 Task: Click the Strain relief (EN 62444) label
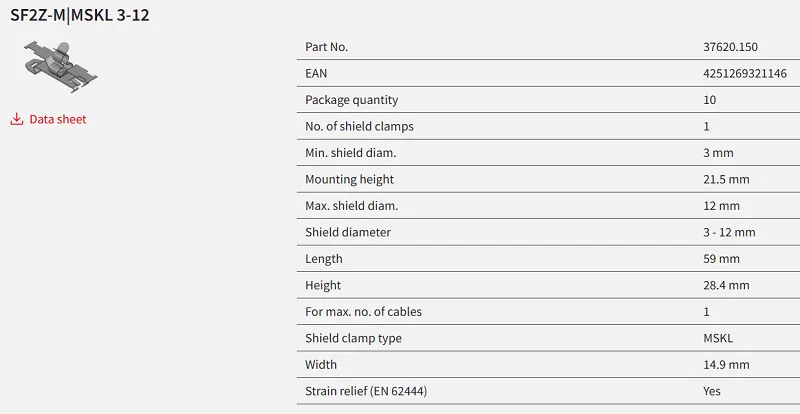click(366, 392)
